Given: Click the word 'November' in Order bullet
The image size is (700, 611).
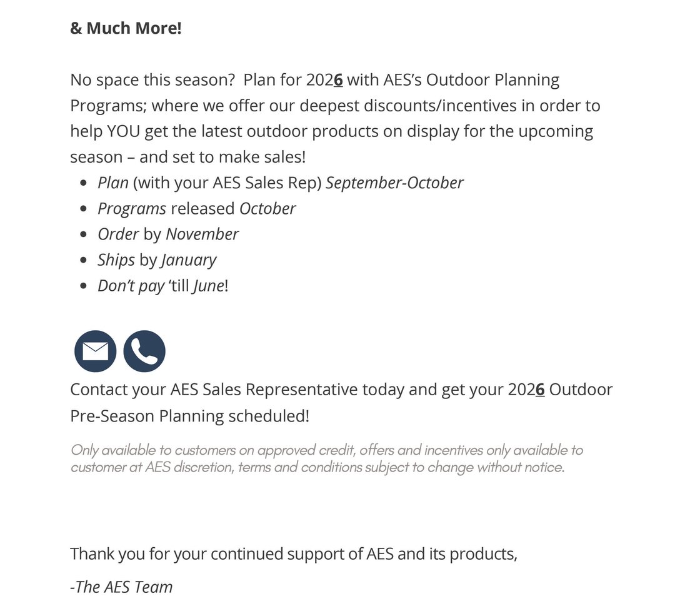Looking at the screenshot, I should point(202,234).
